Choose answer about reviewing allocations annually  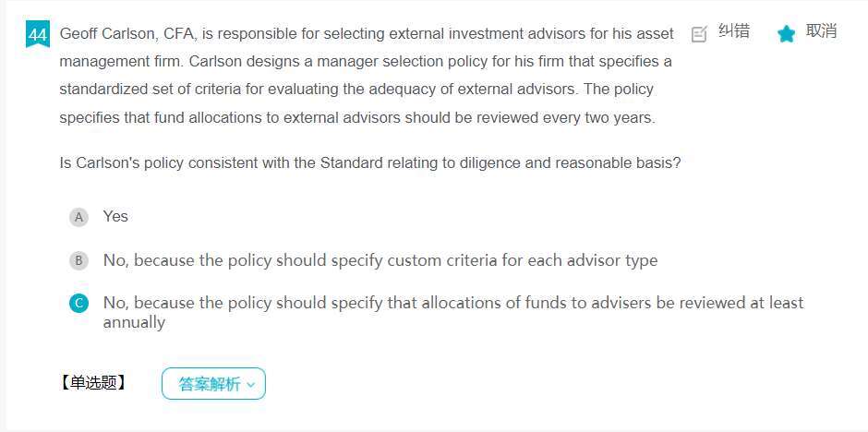coord(452,313)
